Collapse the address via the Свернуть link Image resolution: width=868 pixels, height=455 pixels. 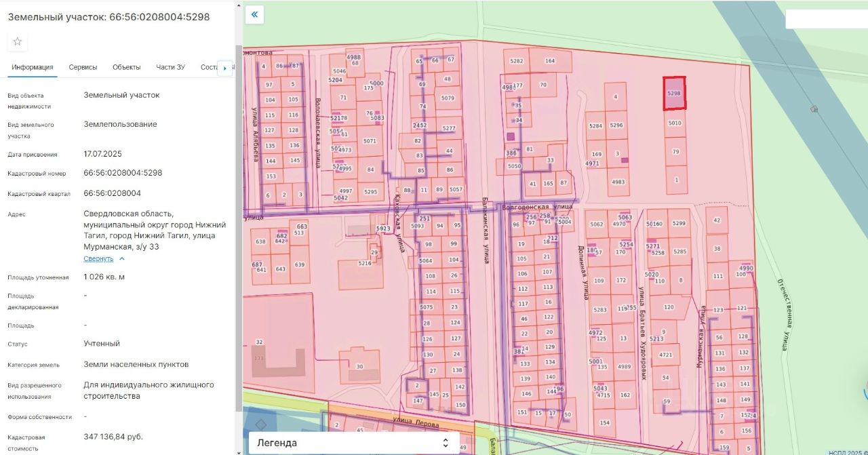(x=99, y=258)
